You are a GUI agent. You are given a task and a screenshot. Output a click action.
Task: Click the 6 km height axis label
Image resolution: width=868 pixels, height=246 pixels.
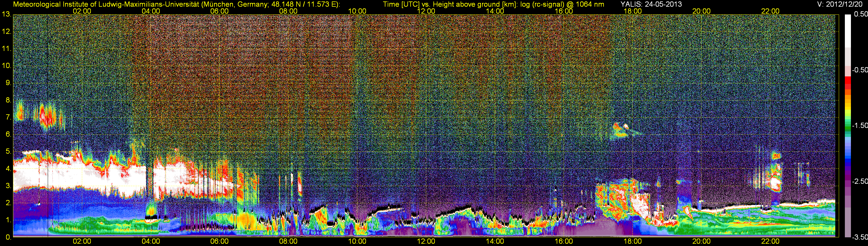tap(8, 135)
